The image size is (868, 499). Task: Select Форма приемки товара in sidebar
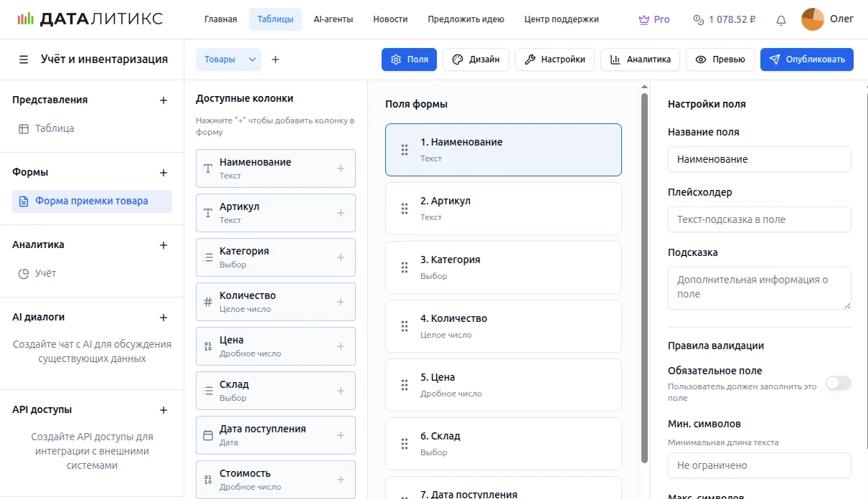[x=92, y=201]
